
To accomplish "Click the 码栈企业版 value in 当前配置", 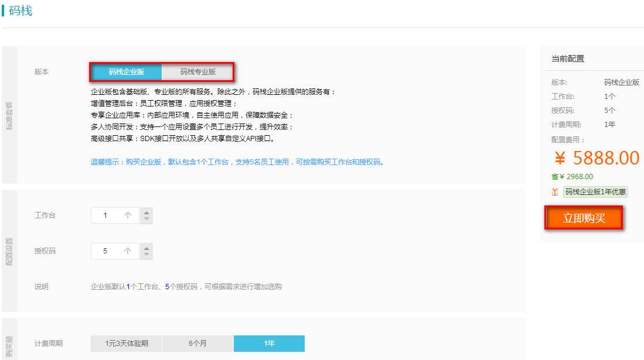I will coord(621,82).
